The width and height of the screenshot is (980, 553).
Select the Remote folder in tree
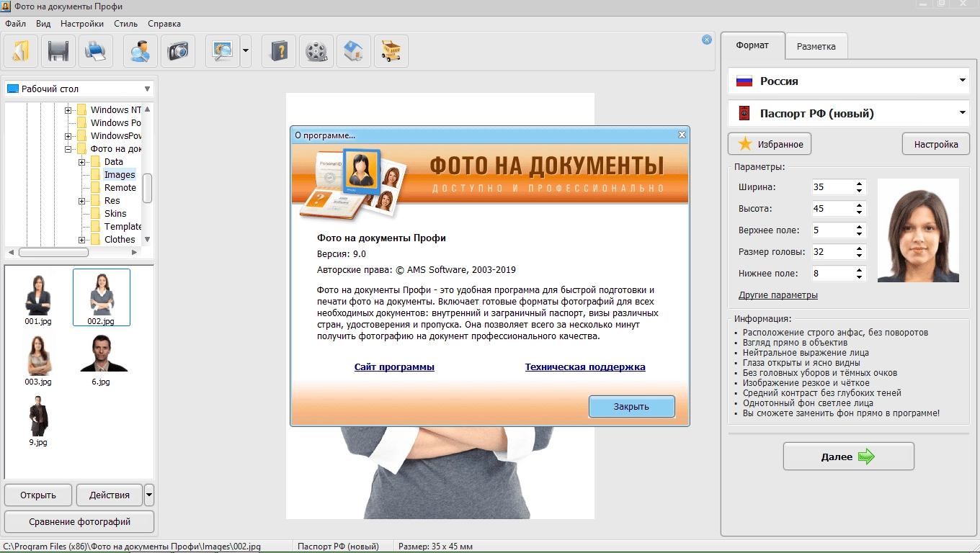coord(120,188)
